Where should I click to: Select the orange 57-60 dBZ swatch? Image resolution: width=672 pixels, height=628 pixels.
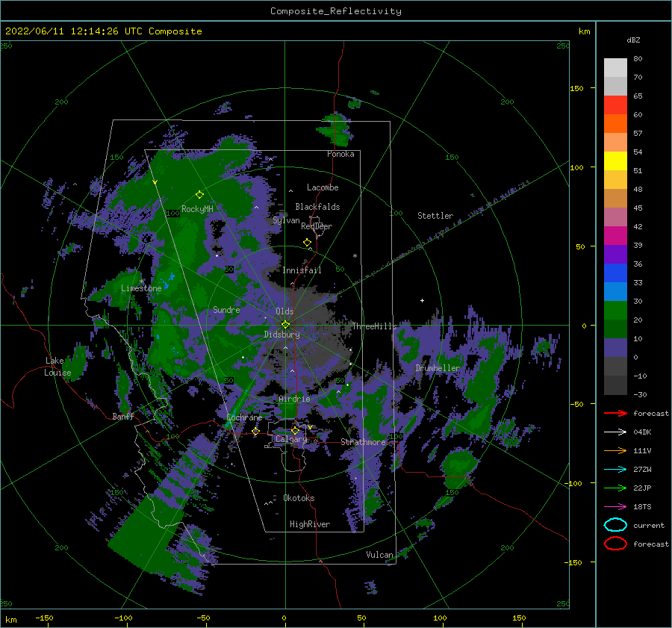tap(615, 124)
